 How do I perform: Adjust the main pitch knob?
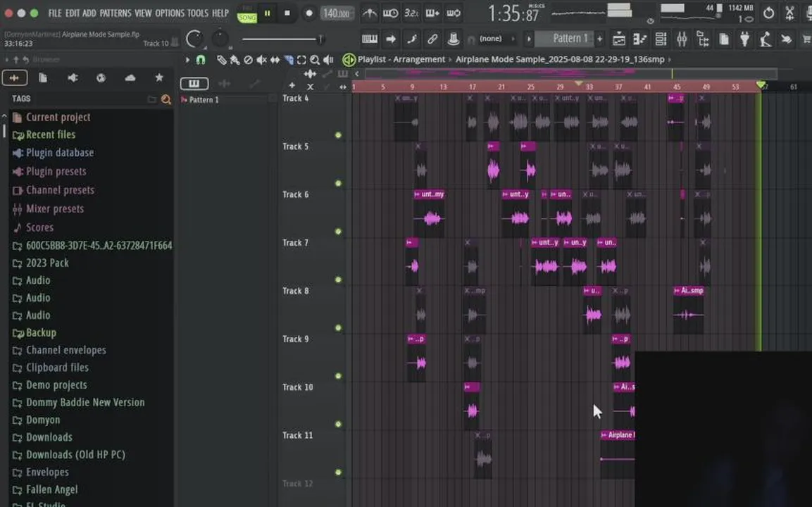(220, 38)
